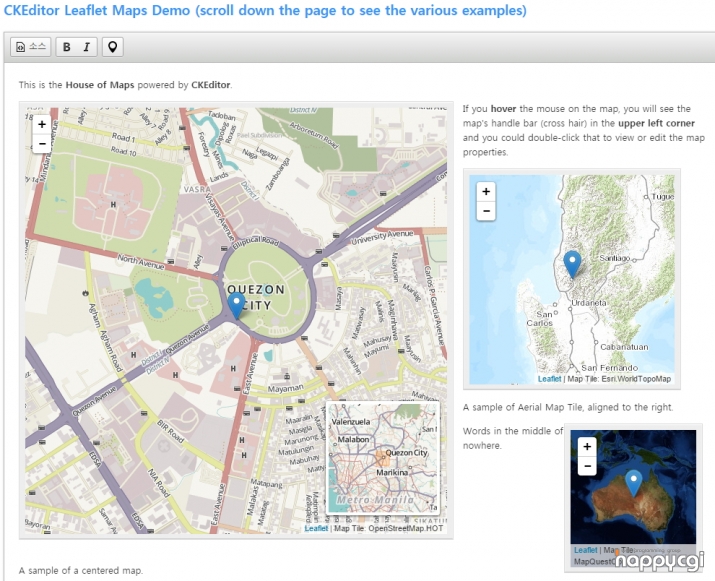Zoom out on the Quezon City map
The height and width of the screenshot is (581, 715).
(x=42, y=144)
